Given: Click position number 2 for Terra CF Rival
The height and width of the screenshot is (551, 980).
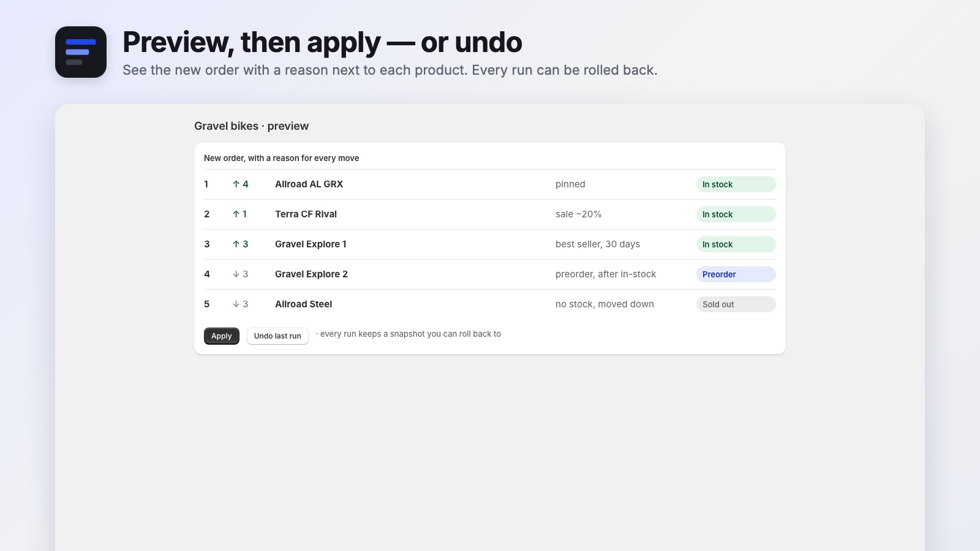Looking at the screenshot, I should tap(207, 214).
